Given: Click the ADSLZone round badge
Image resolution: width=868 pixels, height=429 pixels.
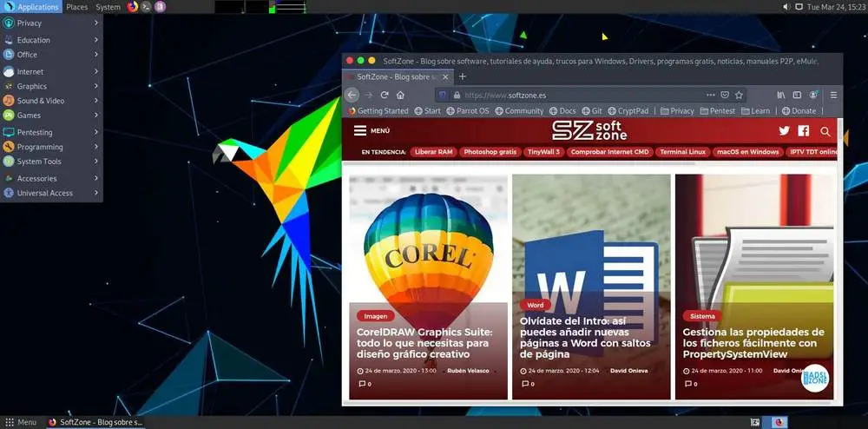Looking at the screenshot, I should pyautogui.click(x=815, y=379).
